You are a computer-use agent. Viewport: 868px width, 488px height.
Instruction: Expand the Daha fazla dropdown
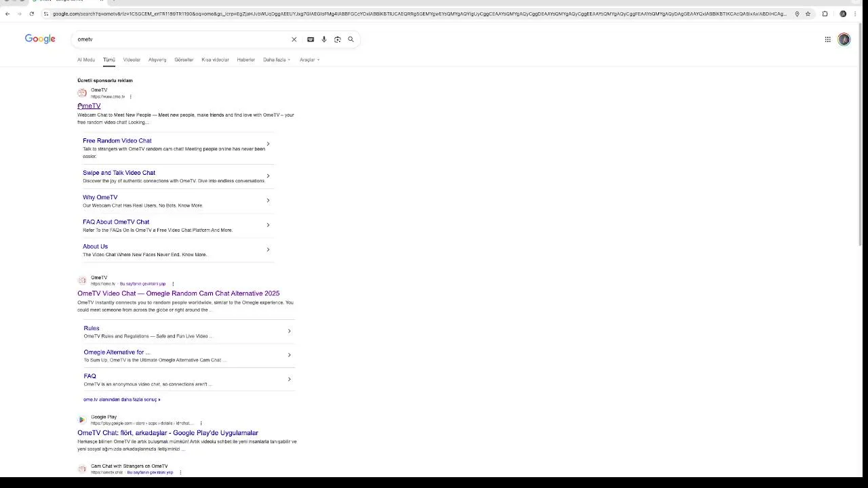tap(277, 60)
